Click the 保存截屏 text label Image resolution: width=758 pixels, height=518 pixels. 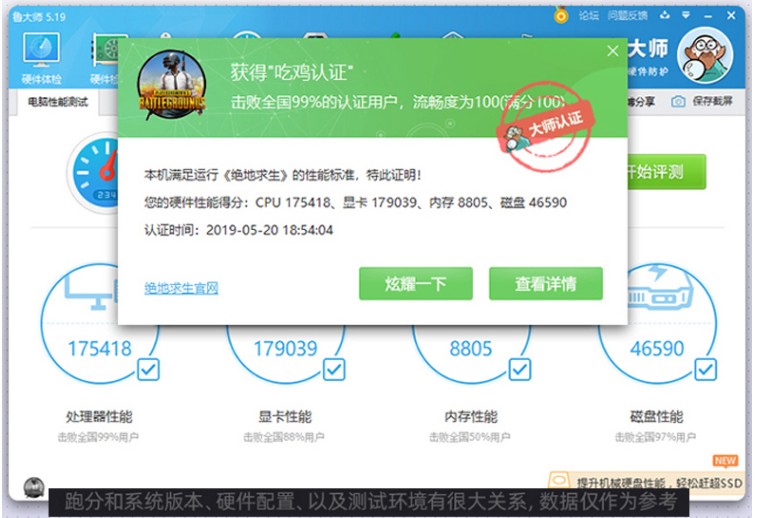click(713, 101)
